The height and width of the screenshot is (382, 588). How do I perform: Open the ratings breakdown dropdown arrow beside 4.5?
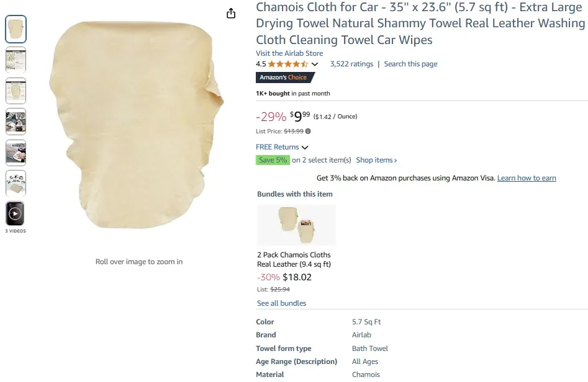pos(314,64)
